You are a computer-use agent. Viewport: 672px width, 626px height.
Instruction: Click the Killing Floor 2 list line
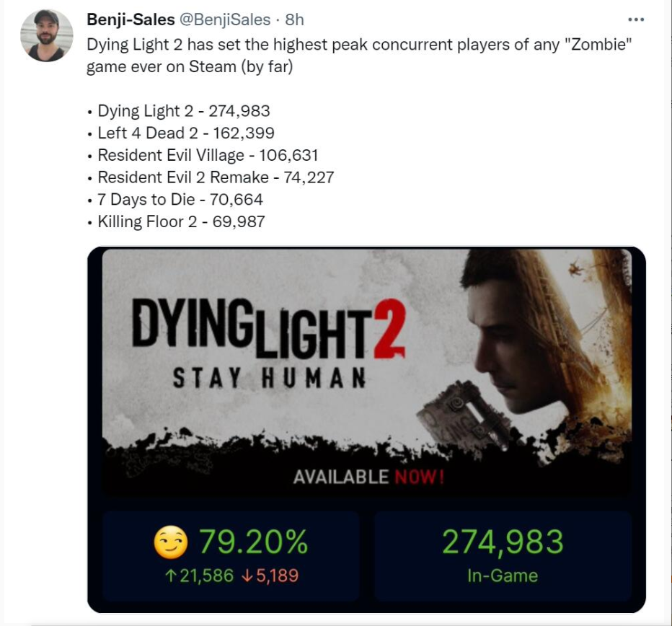181,221
